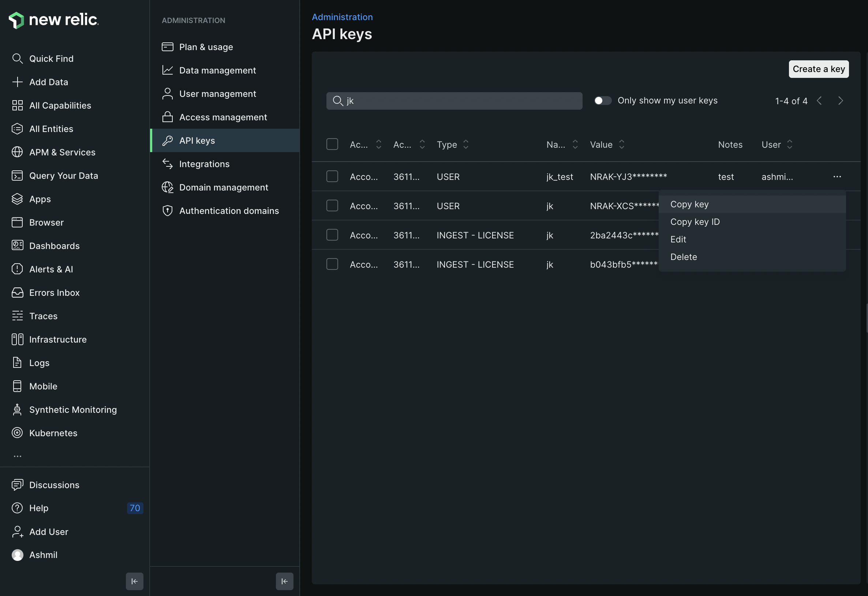This screenshot has height=596, width=868.
Task: Sort by User column arrows
Action: point(790,144)
